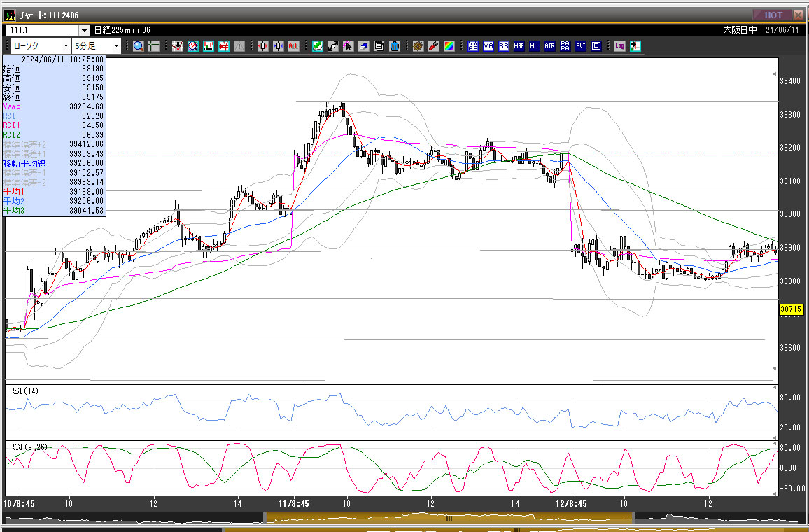
Task: Click the 111.1 symbol code input field
Action: coord(43,30)
